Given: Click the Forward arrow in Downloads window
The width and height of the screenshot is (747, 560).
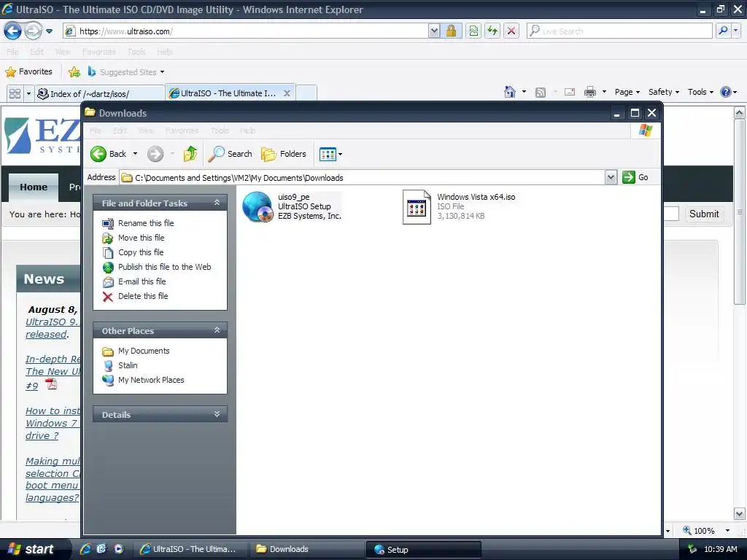Looking at the screenshot, I should [x=155, y=154].
